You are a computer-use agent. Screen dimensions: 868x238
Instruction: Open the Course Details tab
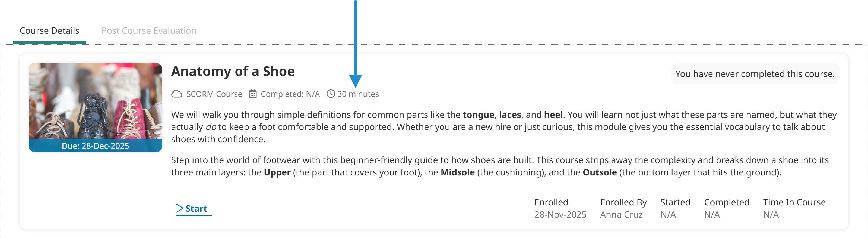[49, 31]
